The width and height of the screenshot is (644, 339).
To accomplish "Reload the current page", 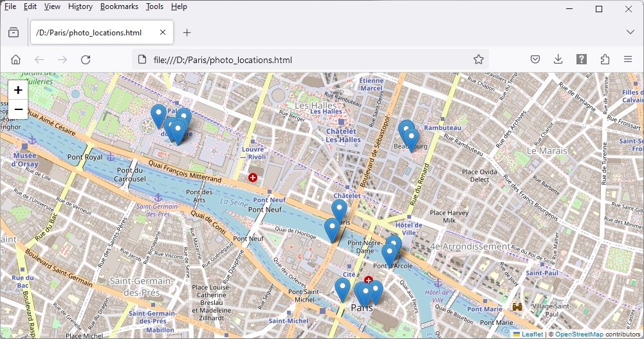I will click(86, 60).
